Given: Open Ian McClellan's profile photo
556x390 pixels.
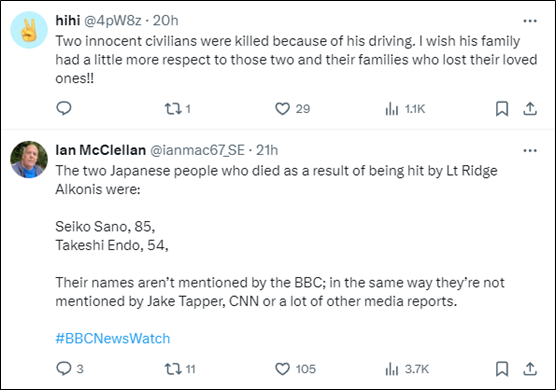Looking at the screenshot, I should click(x=29, y=160).
